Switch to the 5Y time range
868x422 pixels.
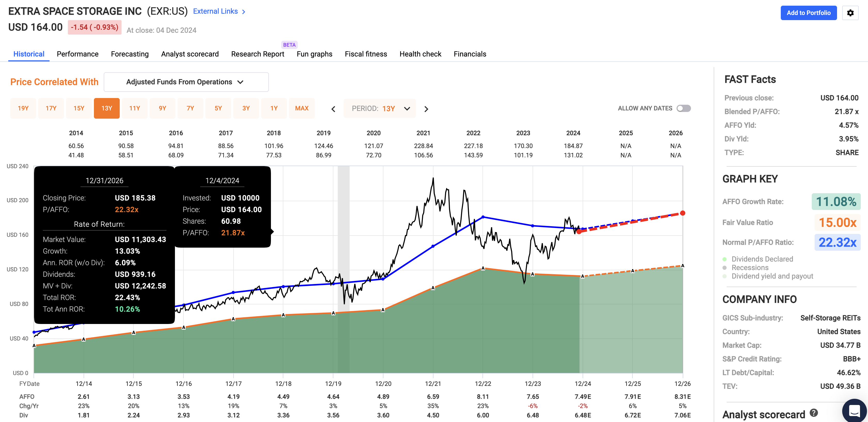[218, 108]
